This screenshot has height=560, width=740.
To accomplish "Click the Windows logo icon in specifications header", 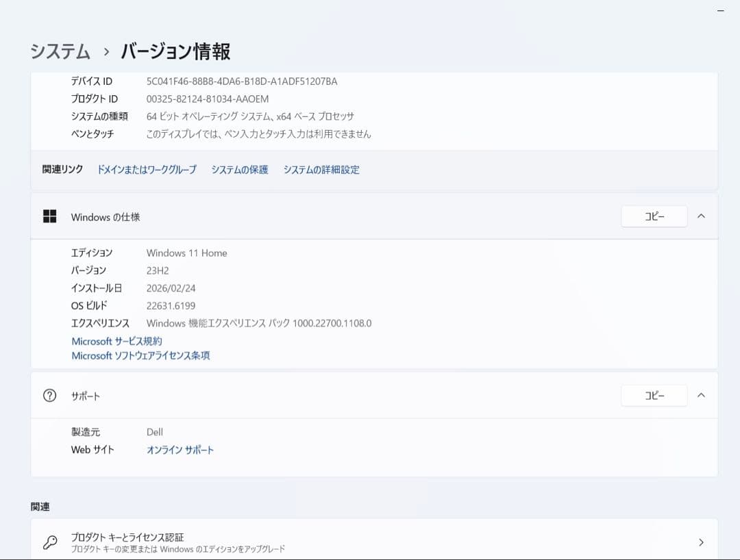I will point(49,216).
